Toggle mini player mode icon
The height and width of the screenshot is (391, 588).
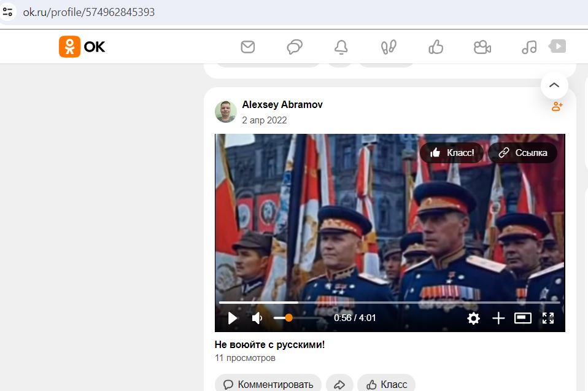pyautogui.click(x=523, y=319)
